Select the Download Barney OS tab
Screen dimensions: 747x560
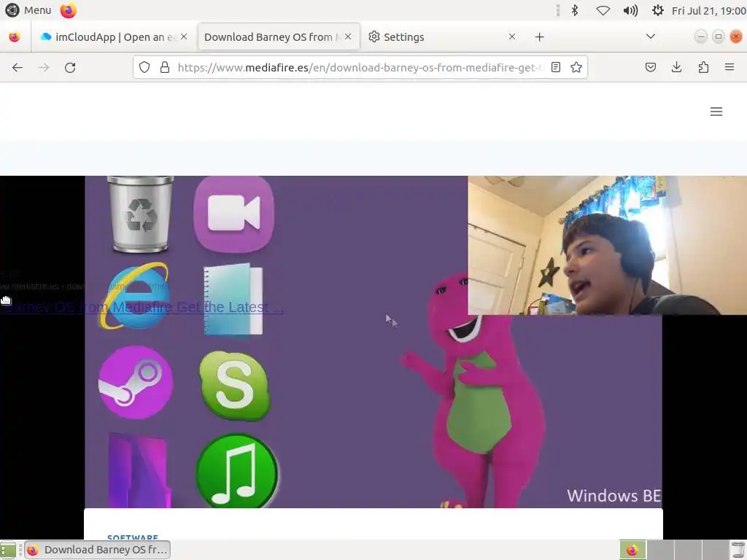tap(271, 36)
